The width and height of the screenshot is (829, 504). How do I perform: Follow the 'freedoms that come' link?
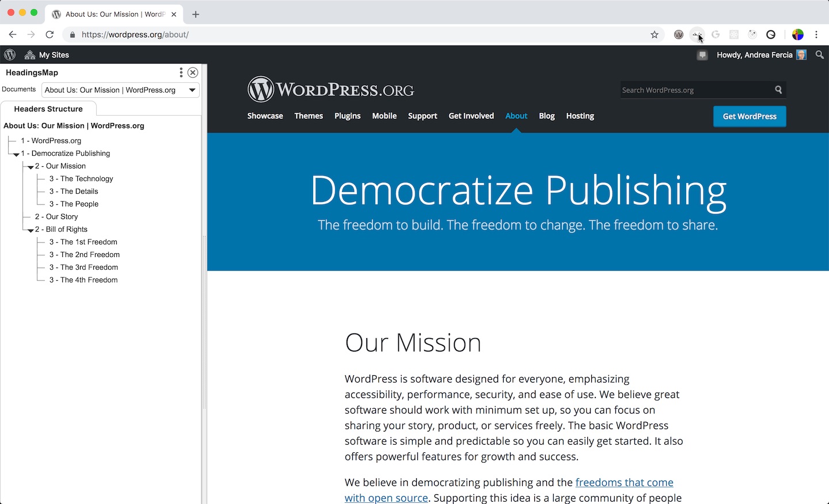click(624, 482)
